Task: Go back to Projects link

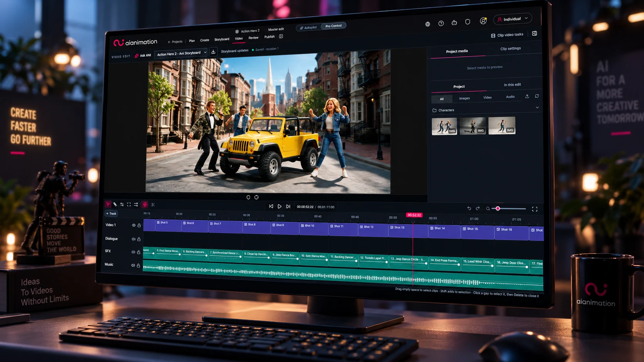Action: pyautogui.click(x=175, y=42)
